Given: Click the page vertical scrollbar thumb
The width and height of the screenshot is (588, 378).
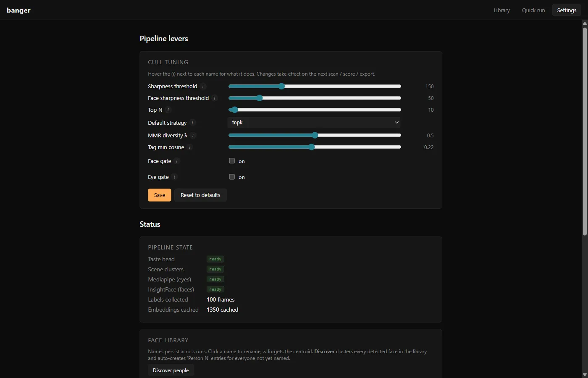Looking at the screenshot, I should 585,131.
